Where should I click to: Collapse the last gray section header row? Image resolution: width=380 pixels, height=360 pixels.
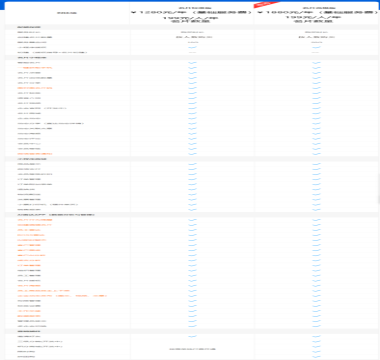(x=192, y=331)
